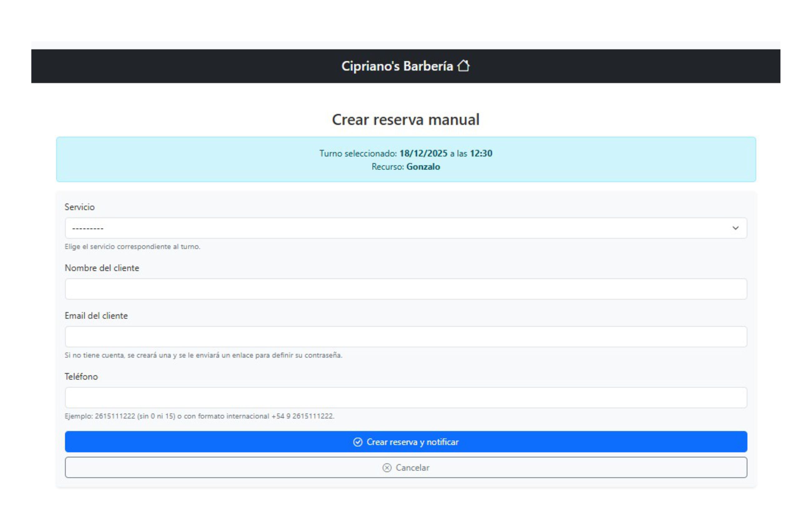Focus the Nombre del cliente field
Image resolution: width=812 pixels, height=531 pixels.
(x=405, y=289)
